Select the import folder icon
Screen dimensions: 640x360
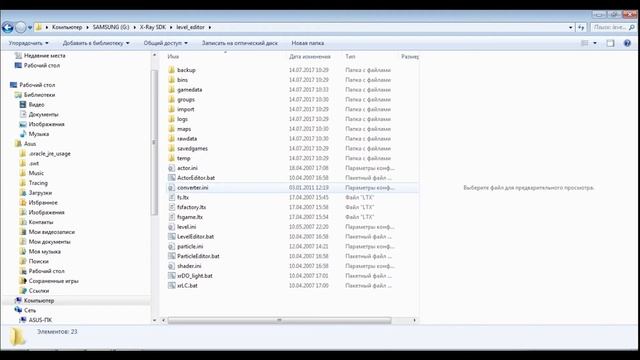pos(171,109)
